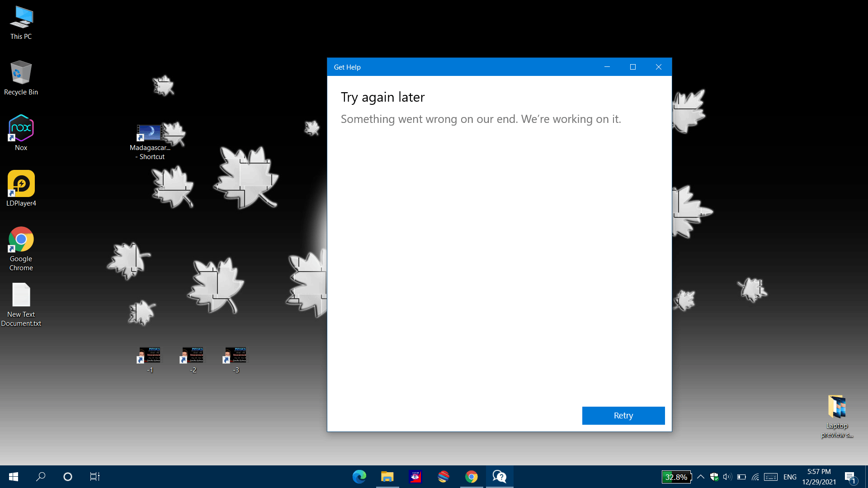Select the -2 video shortcut thumbnail
868x488 pixels.
[193, 355]
